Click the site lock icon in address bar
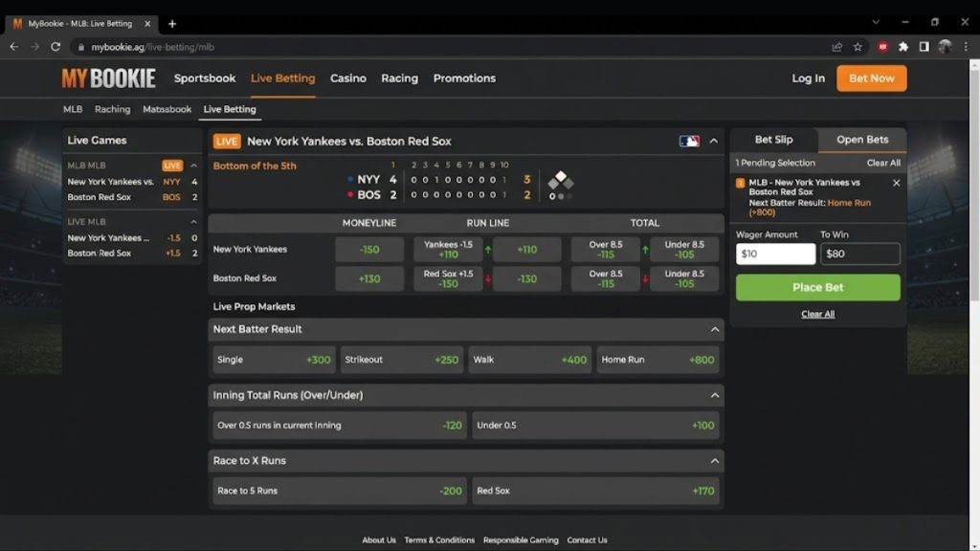980x551 pixels. coord(80,47)
